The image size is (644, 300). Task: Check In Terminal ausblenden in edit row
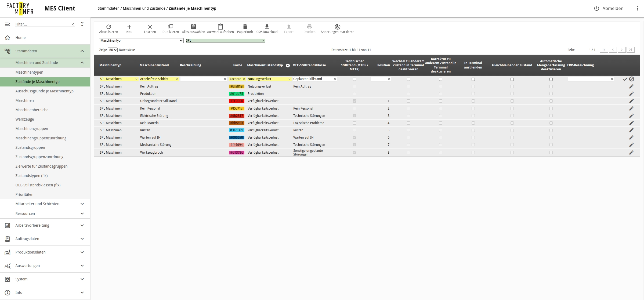pyautogui.click(x=473, y=79)
